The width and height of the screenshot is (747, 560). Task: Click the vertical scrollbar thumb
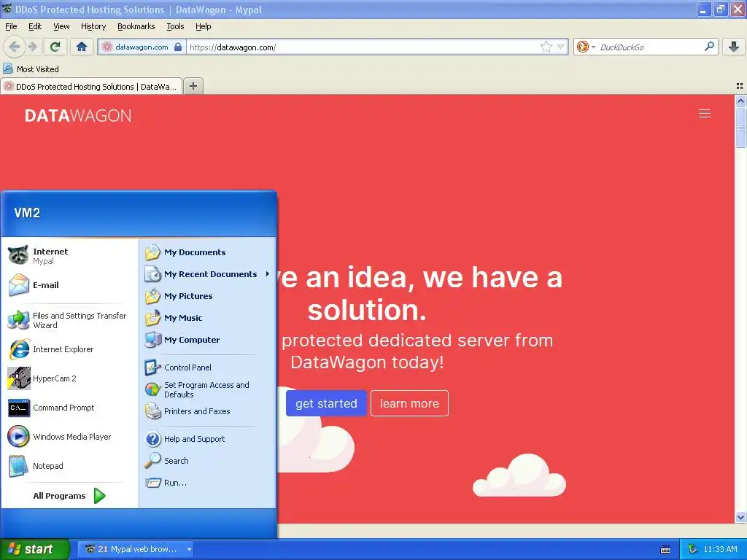point(740,128)
